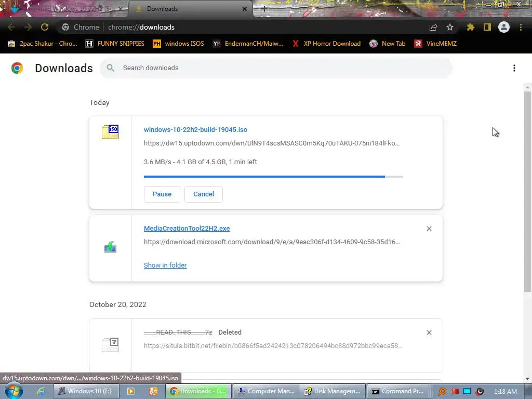532x399 pixels.
Task: Select the Downloads browser tab
Action: [190, 9]
